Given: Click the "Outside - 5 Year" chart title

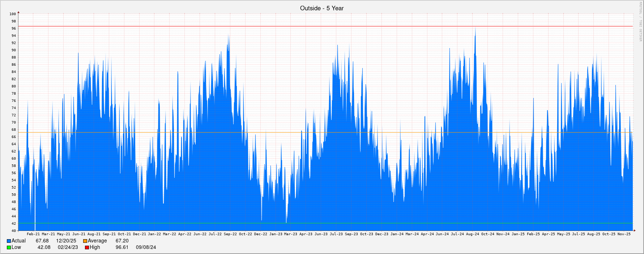Looking at the screenshot, I should click(x=321, y=8).
